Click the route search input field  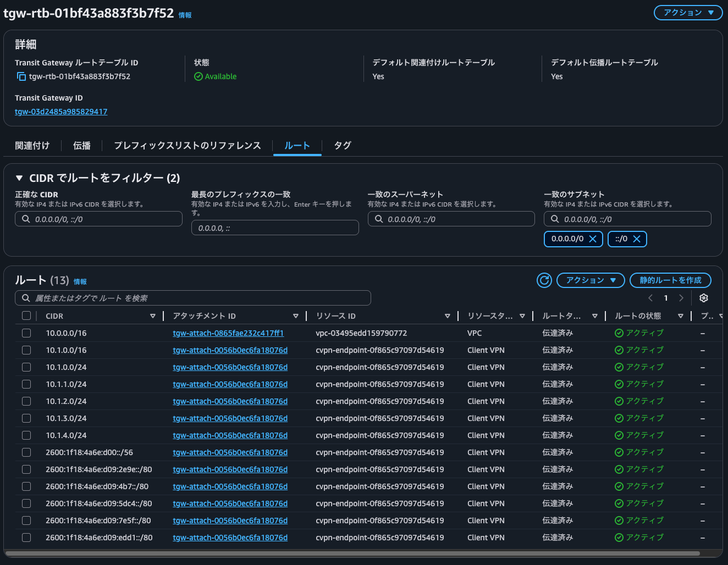click(x=198, y=298)
